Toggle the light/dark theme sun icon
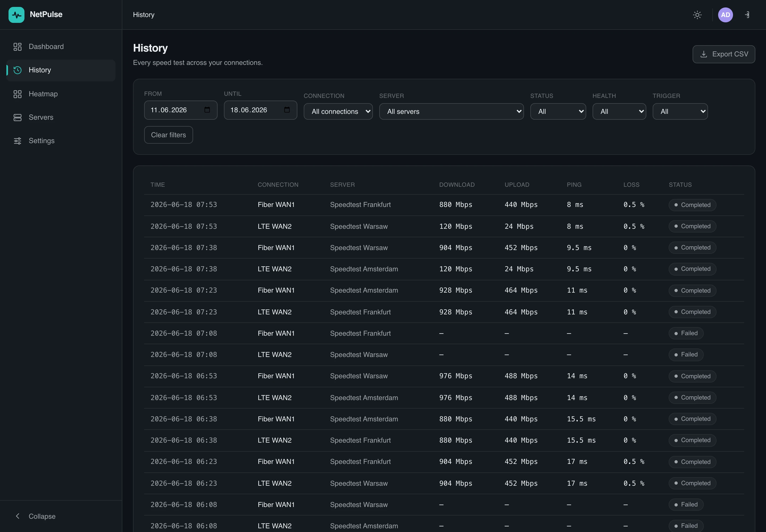Viewport: 766px width, 532px height. point(697,15)
